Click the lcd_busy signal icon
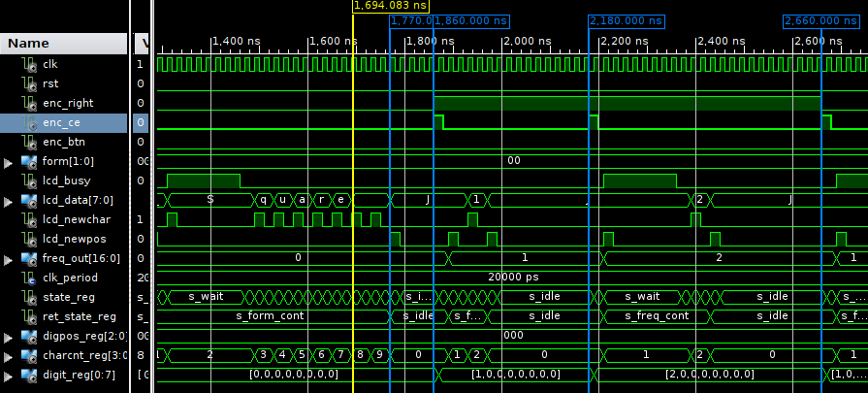The height and width of the screenshot is (393, 868). 28,180
